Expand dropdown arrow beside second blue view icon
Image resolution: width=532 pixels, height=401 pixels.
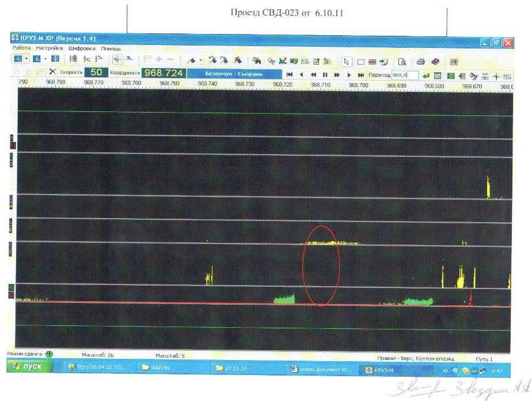pos(45,59)
